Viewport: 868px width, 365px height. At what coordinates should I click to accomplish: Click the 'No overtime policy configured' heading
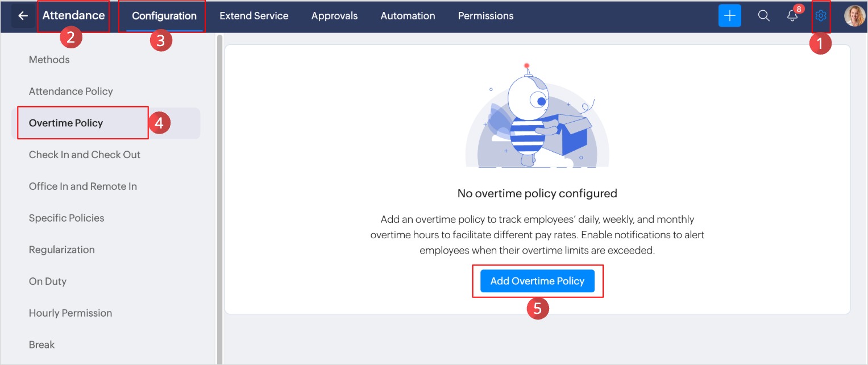[x=537, y=193]
